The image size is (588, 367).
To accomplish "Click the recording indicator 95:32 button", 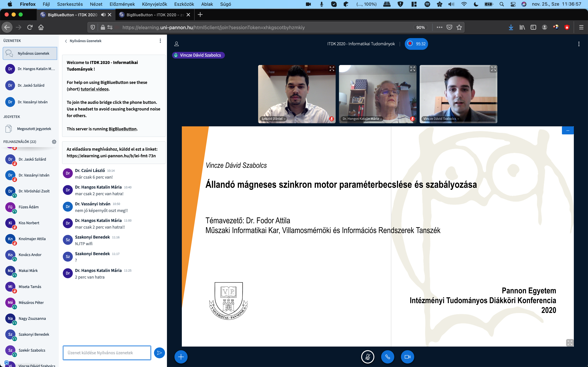I will 416,44.
